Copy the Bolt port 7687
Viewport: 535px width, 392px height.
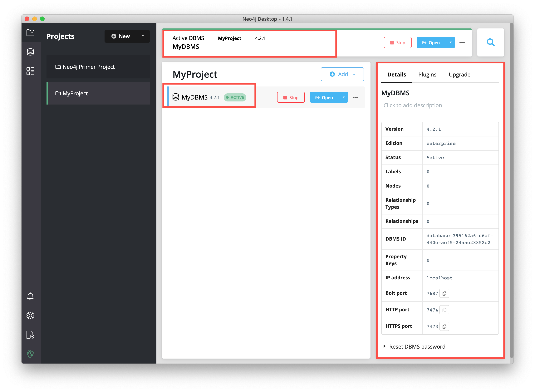pos(444,293)
